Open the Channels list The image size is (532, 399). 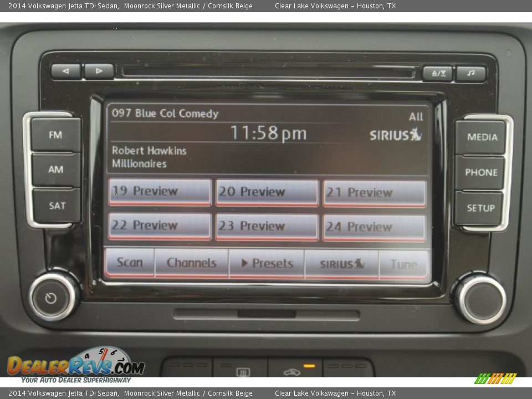(191, 263)
